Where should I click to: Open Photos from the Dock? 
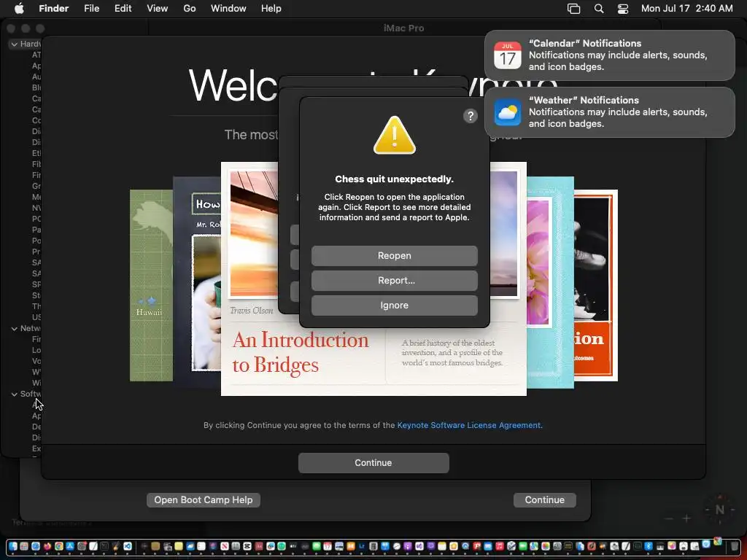pyautogui.click(x=546, y=546)
